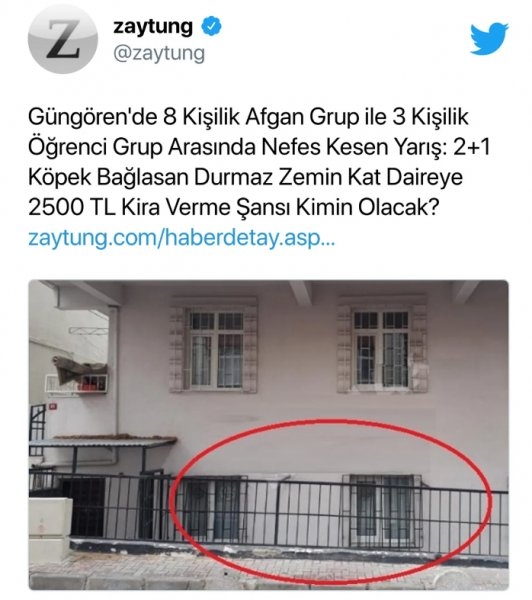Image resolution: width=532 pixels, height=600 pixels.
Task: Open the zaytung display name
Action: (x=153, y=27)
